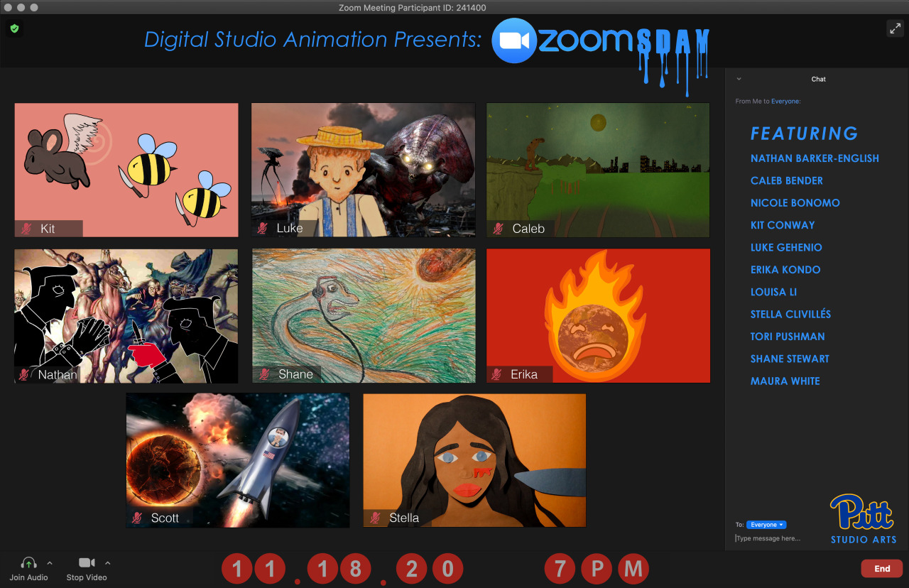Click Kit's muted microphone icon
Screen dimensions: 909x588
click(27, 229)
